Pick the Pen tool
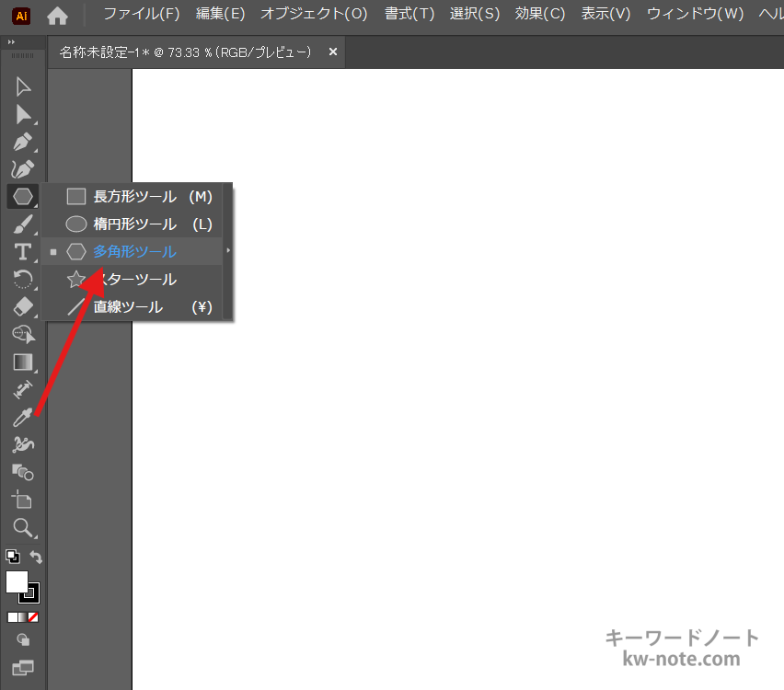The height and width of the screenshot is (690, 784). [x=23, y=143]
